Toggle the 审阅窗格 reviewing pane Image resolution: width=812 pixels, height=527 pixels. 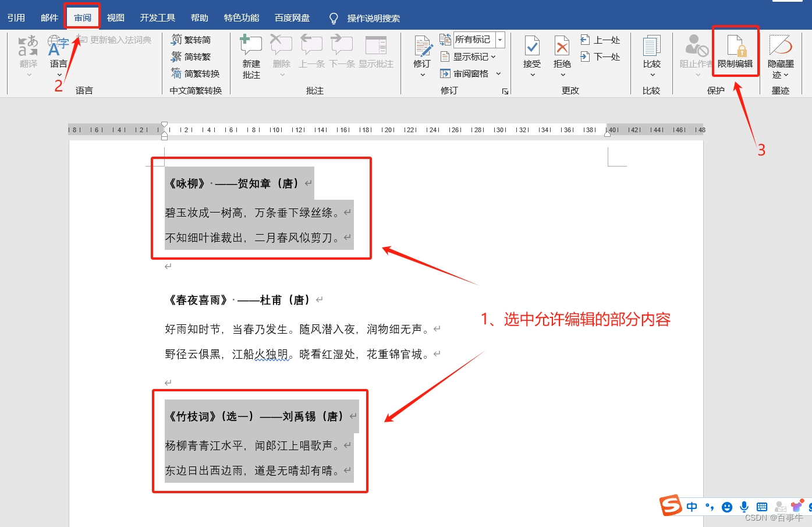464,73
